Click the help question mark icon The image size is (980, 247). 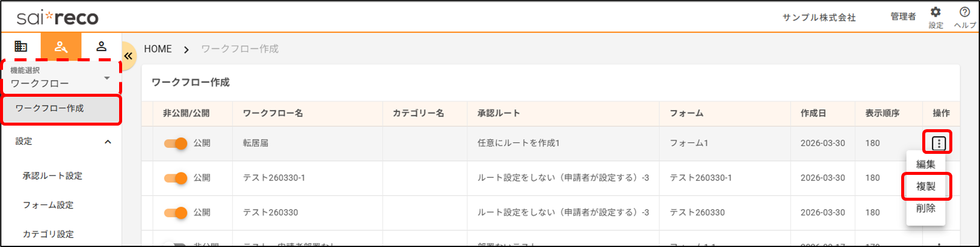[964, 13]
